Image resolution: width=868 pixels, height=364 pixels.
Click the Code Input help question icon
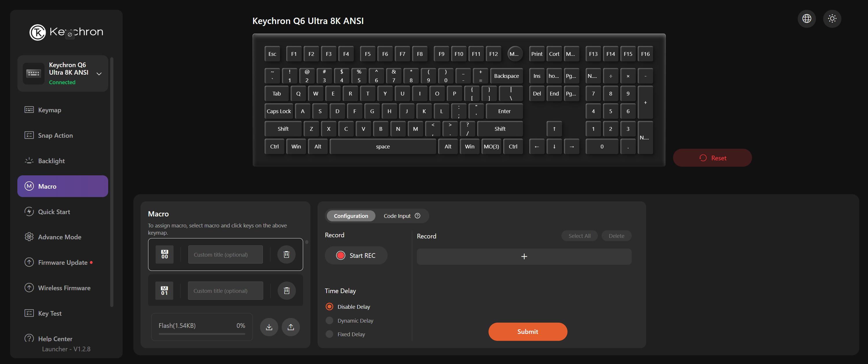click(x=417, y=216)
